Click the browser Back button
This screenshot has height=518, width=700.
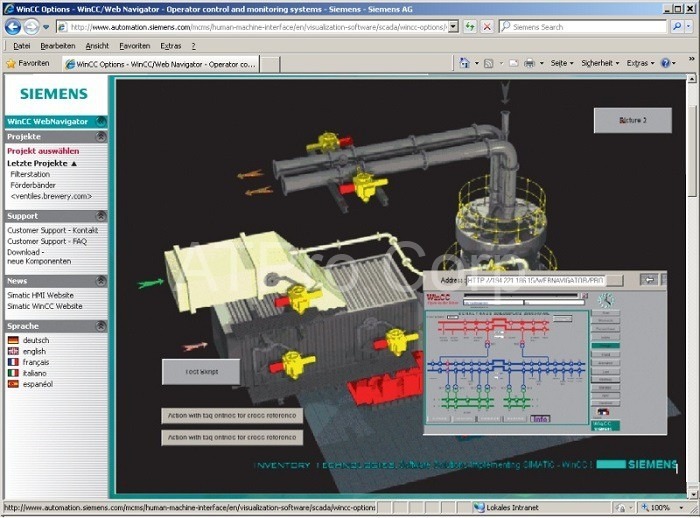pos(13,27)
